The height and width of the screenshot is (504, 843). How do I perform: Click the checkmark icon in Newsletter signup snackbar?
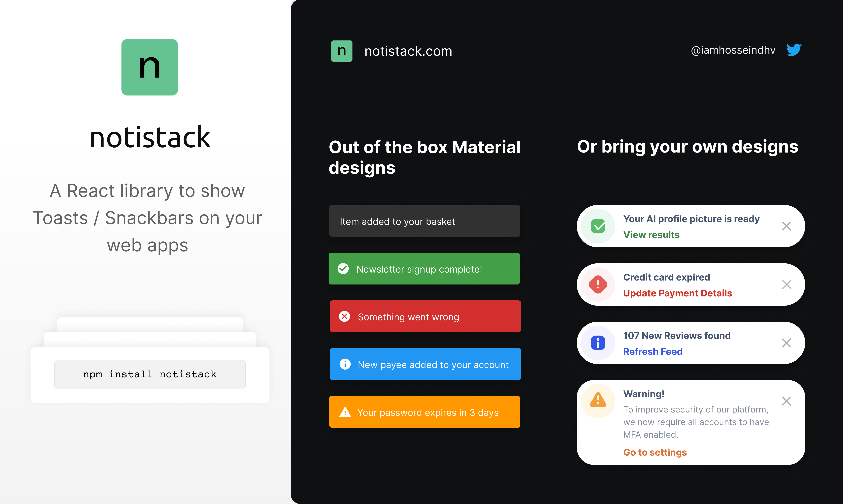343,269
